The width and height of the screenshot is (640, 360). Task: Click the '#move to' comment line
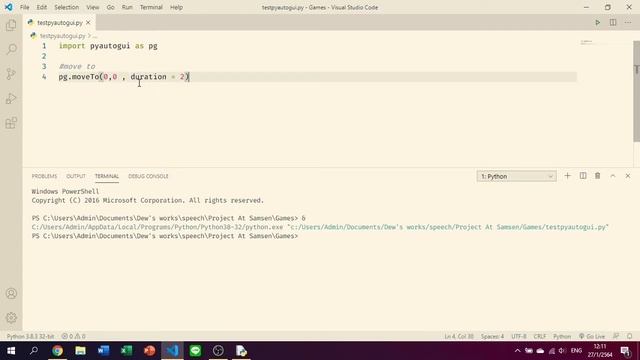pos(77,66)
